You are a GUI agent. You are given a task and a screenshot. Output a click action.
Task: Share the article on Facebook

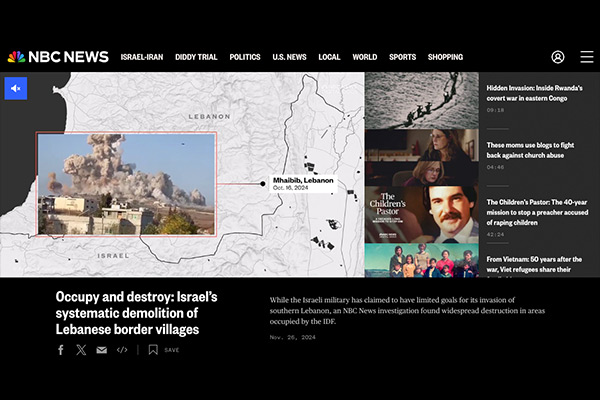coord(61,349)
